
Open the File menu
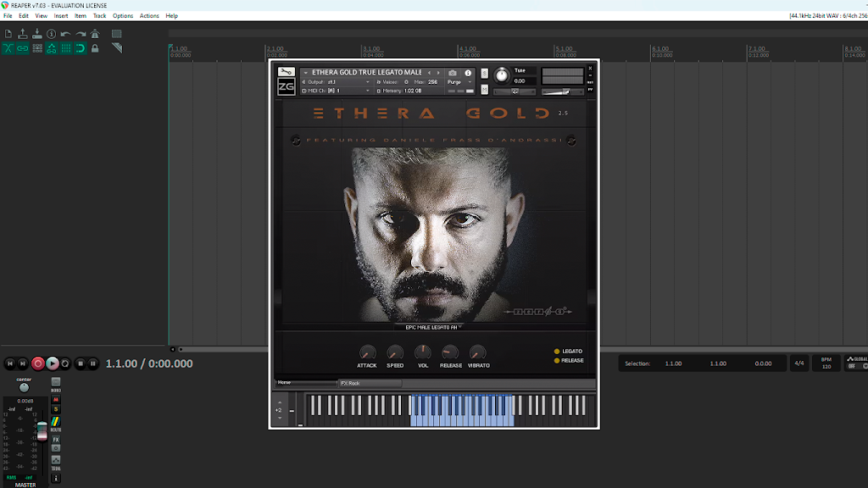tap(8, 16)
